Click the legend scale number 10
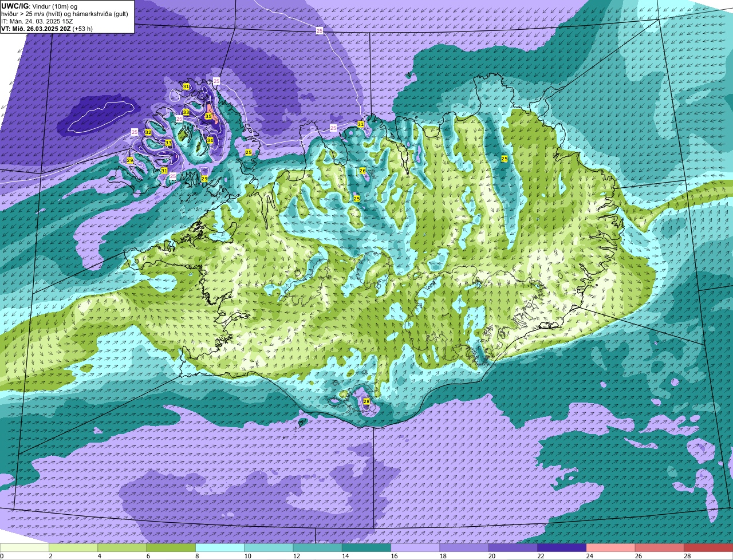 click(247, 556)
